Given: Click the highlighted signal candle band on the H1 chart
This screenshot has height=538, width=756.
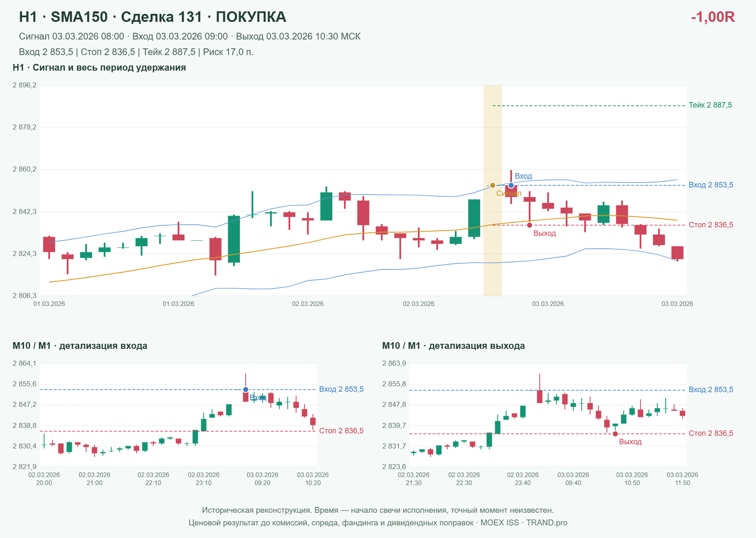Looking at the screenshot, I should pyautogui.click(x=493, y=190).
